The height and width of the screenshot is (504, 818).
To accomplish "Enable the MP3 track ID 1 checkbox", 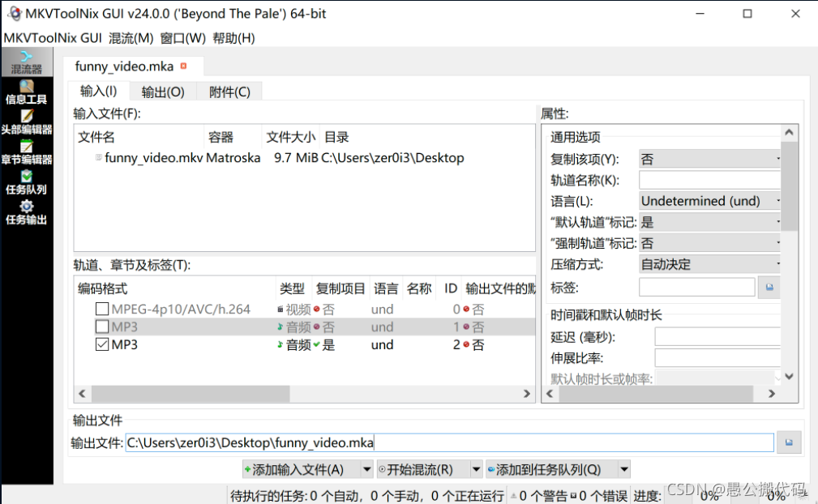I will click(x=102, y=327).
